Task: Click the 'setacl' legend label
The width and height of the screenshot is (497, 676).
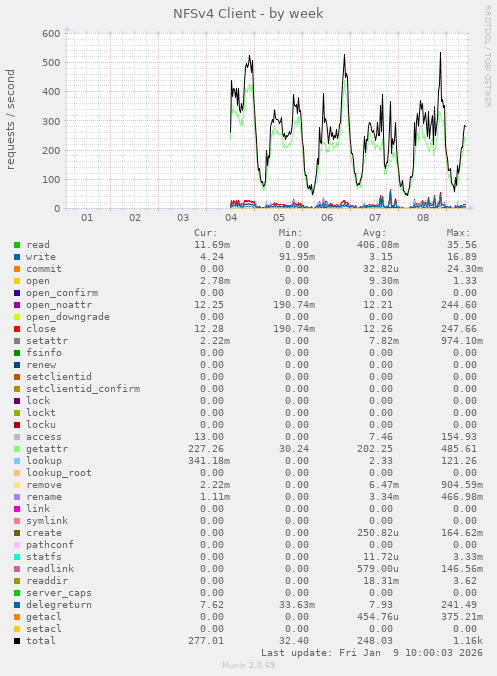Action: tap(44, 629)
